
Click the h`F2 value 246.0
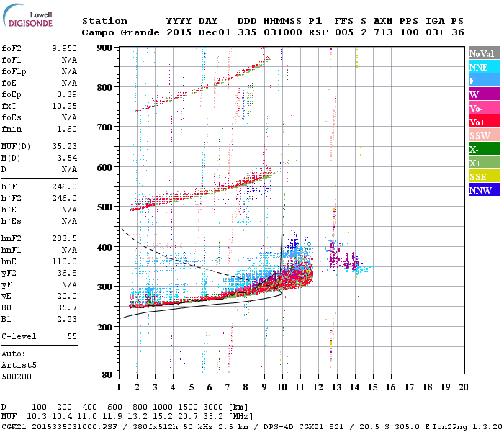64,198
